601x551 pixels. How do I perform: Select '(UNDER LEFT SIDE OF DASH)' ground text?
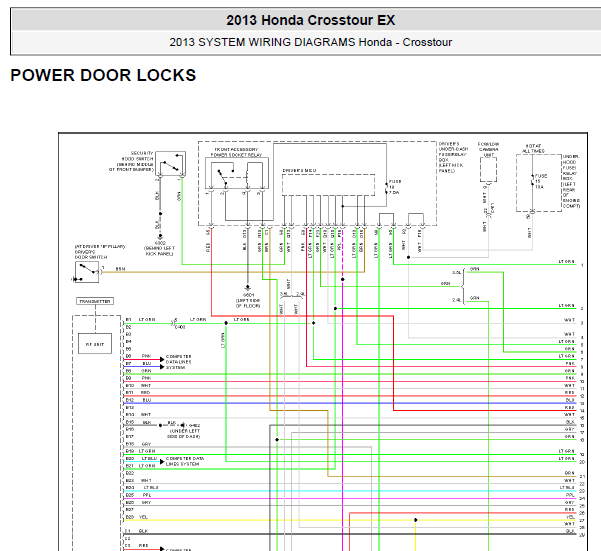(185, 434)
